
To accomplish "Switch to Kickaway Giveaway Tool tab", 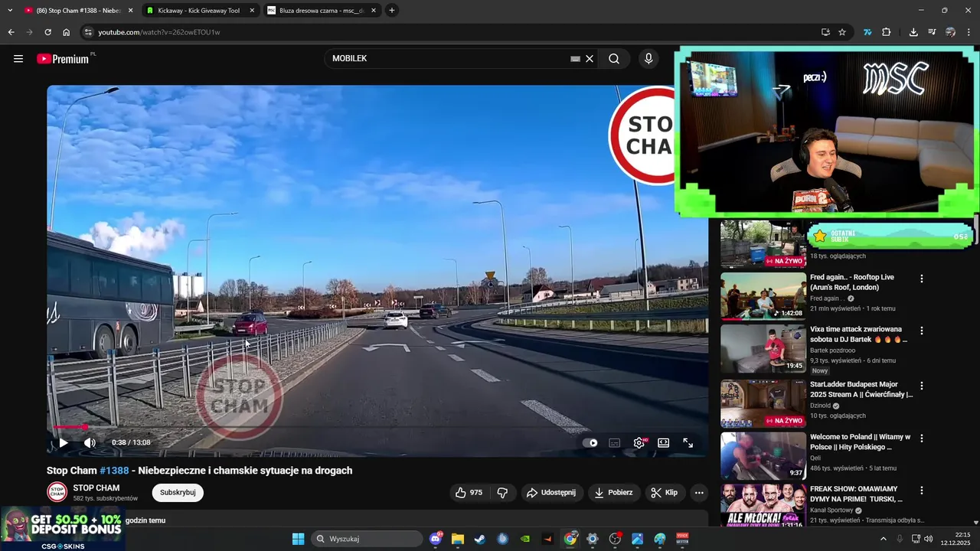I will (x=199, y=11).
